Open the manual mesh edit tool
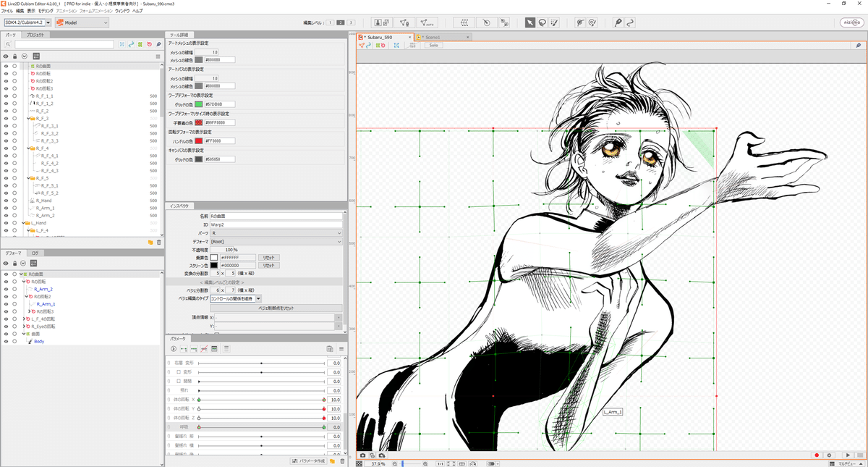The width and height of the screenshot is (868, 467). click(405, 22)
